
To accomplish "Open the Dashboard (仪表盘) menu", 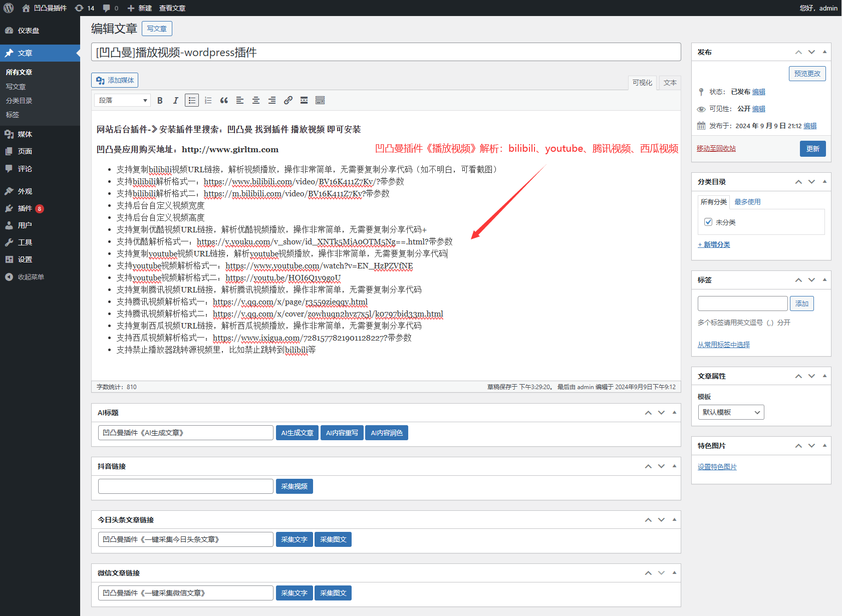I will point(40,31).
